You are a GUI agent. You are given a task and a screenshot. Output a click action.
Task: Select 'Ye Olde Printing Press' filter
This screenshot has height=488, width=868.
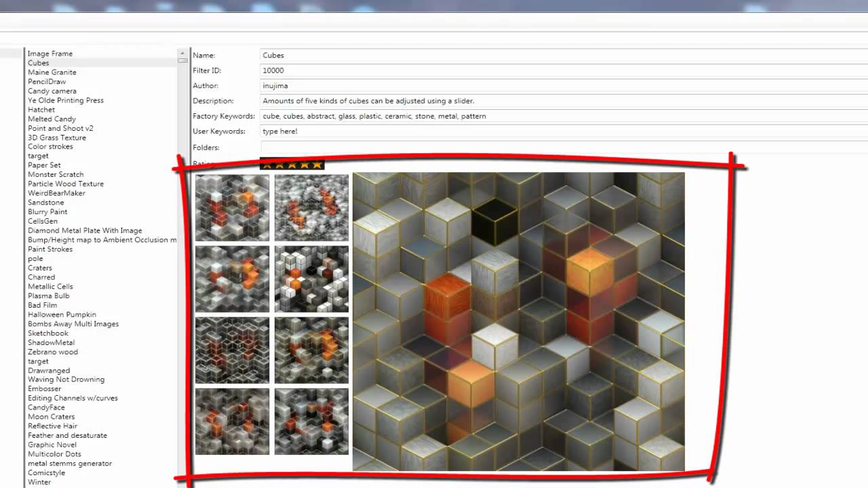66,100
